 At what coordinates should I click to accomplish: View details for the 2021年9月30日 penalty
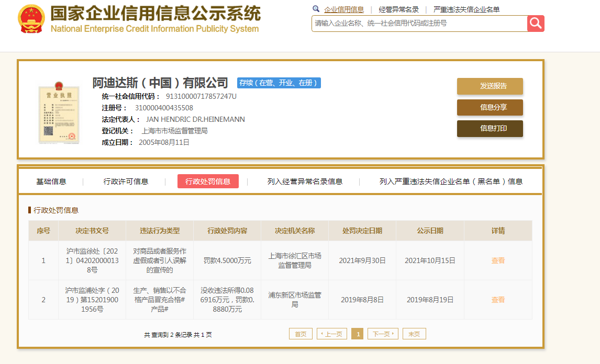point(498,260)
